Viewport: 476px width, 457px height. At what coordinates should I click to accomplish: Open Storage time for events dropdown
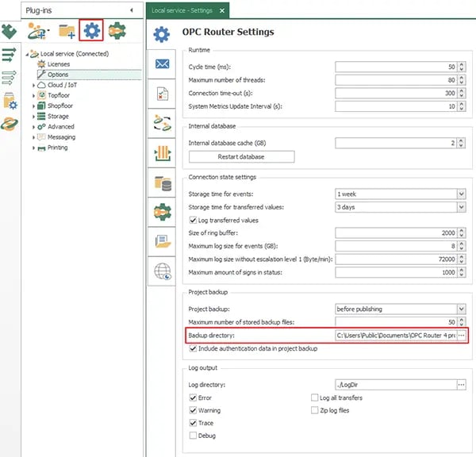tap(461, 194)
